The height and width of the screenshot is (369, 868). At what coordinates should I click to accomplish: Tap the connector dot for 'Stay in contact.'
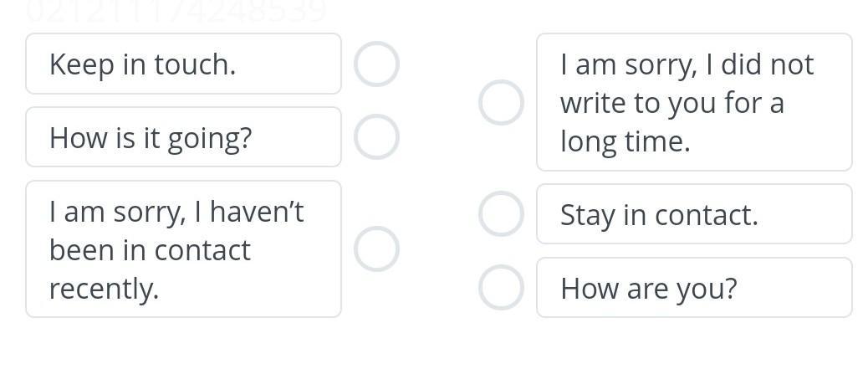(x=501, y=213)
